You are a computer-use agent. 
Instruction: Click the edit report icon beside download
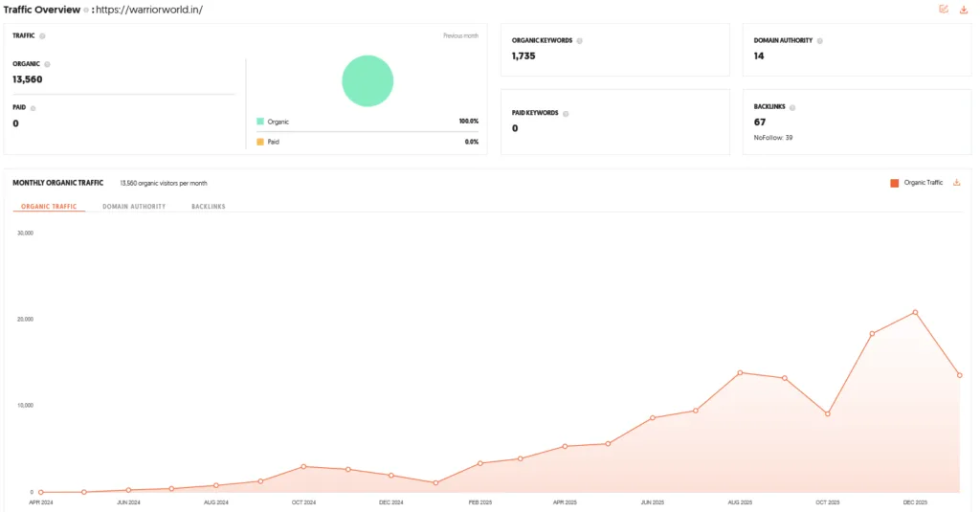(x=944, y=9)
